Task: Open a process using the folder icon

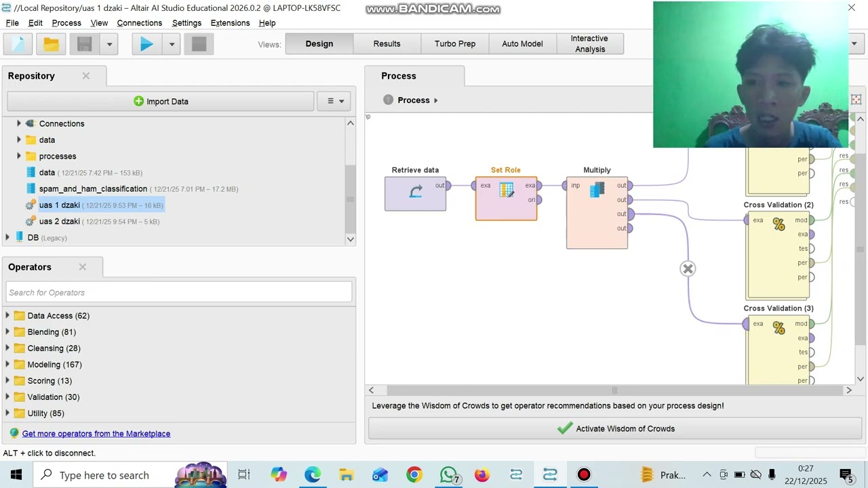Action: (x=51, y=44)
